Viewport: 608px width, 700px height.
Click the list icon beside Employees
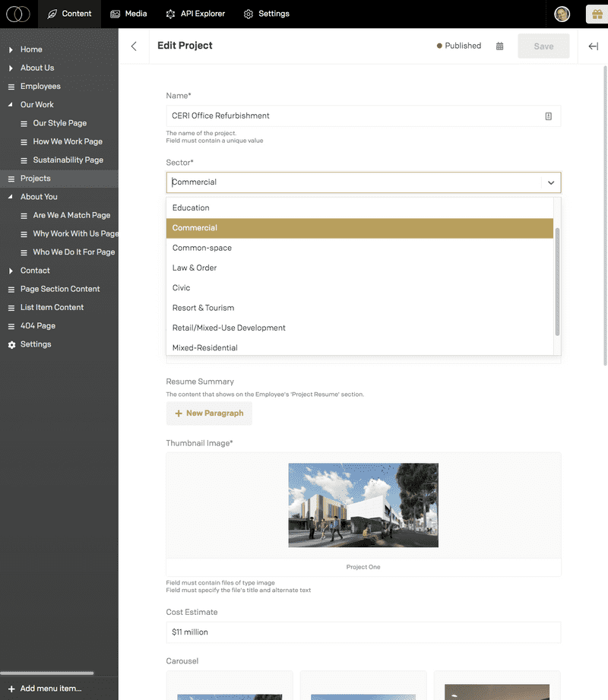point(11,87)
